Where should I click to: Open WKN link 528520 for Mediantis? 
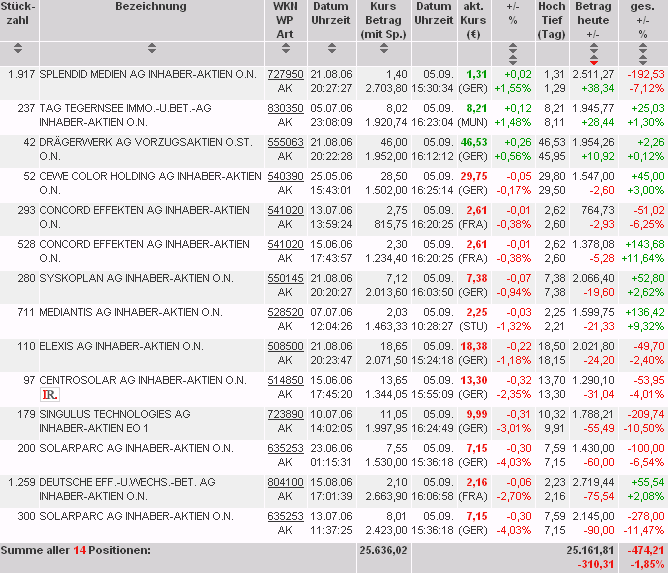pyautogui.click(x=285, y=312)
